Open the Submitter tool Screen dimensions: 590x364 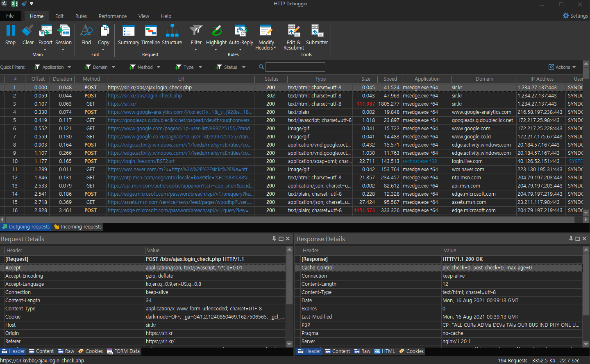click(317, 31)
